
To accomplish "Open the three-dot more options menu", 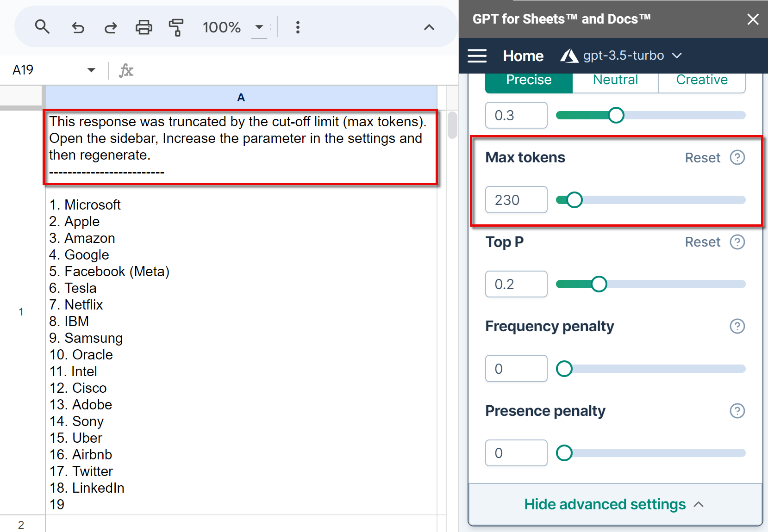I will (298, 27).
